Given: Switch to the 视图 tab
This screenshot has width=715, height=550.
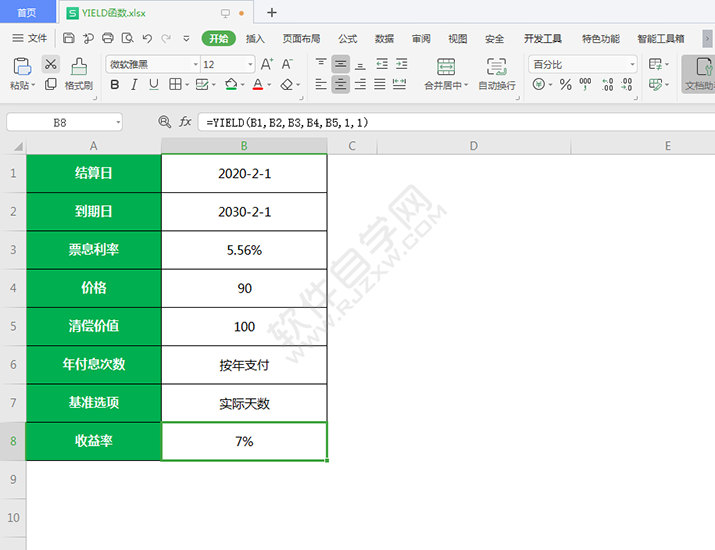Looking at the screenshot, I should [457, 39].
